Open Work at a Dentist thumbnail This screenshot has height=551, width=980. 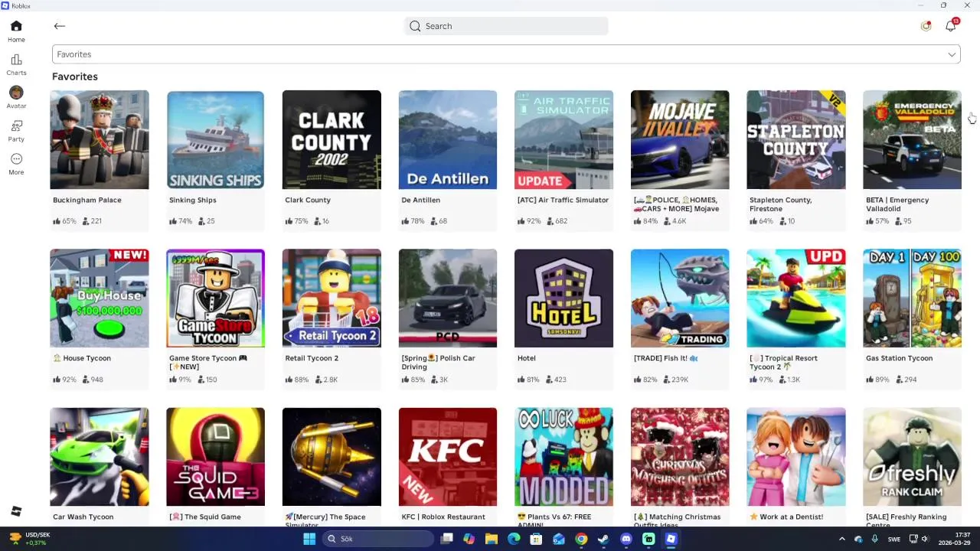[796, 457]
